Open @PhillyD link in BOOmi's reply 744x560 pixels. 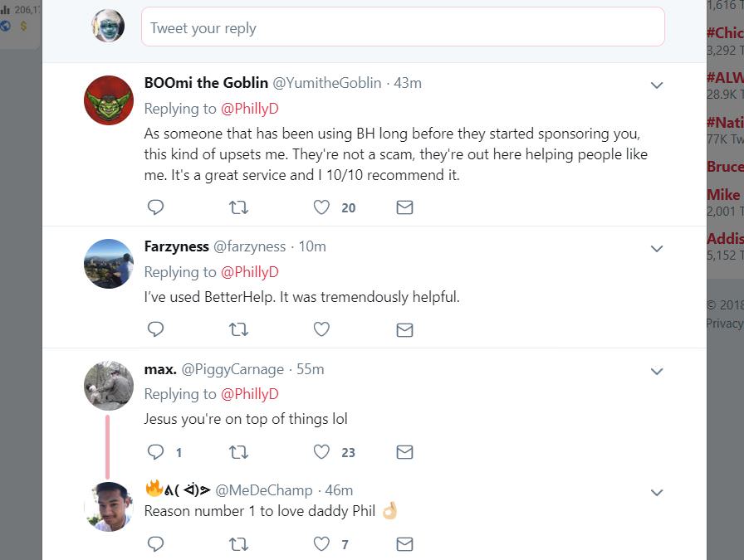click(250, 109)
